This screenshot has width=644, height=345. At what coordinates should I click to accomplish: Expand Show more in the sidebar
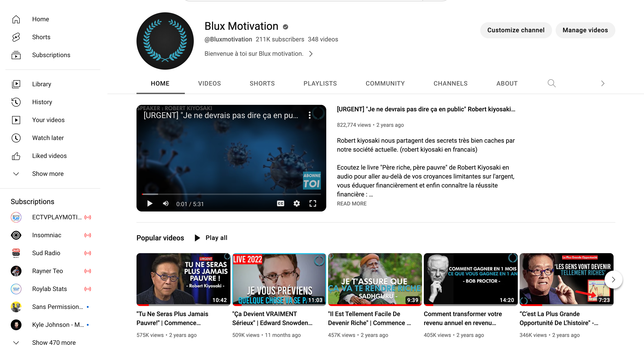coord(50,174)
